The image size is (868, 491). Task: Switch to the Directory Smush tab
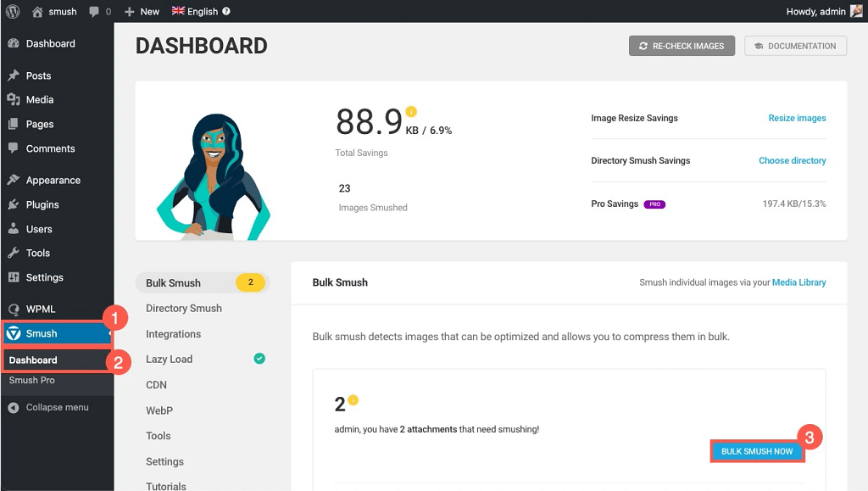point(184,309)
